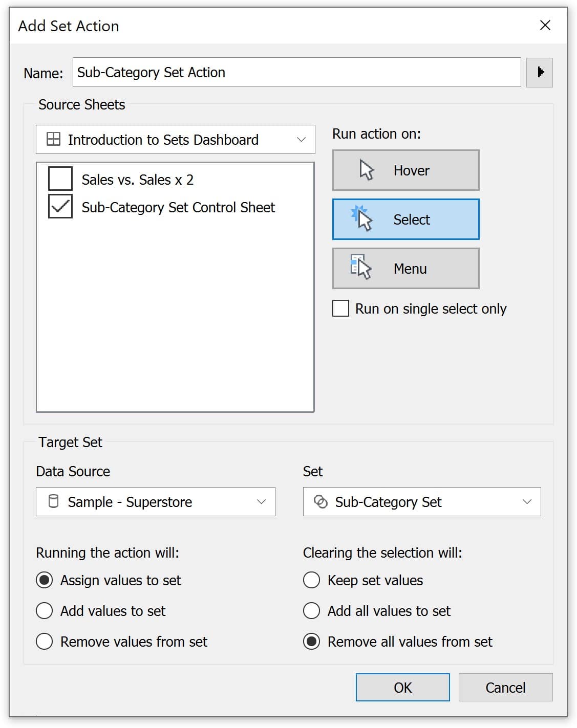Screen dimensions: 577x728
Task: Check the Sales vs. Sales x 2 sheet
Action: pyautogui.click(x=60, y=179)
